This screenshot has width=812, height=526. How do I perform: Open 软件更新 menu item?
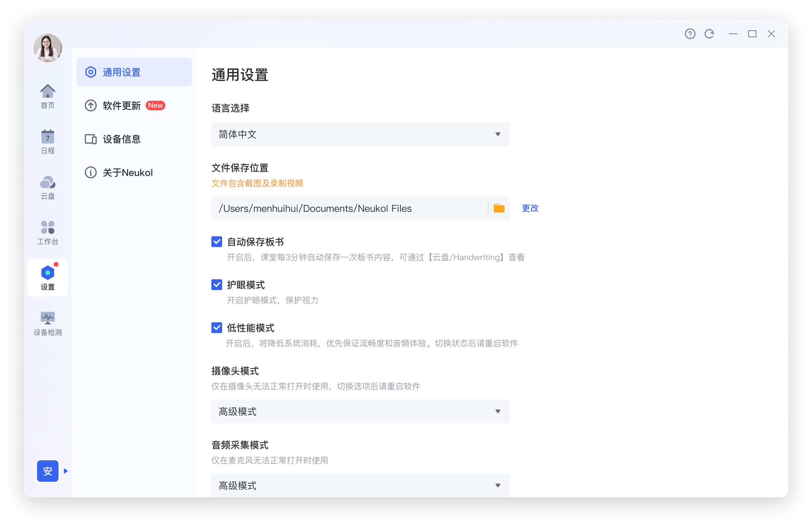pyautogui.click(x=134, y=105)
